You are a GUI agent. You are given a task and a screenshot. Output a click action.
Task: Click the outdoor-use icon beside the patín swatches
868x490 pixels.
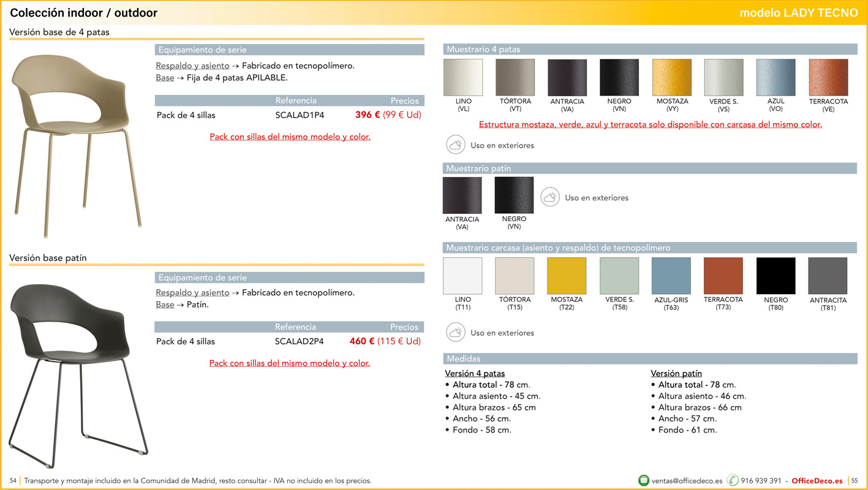(550, 197)
